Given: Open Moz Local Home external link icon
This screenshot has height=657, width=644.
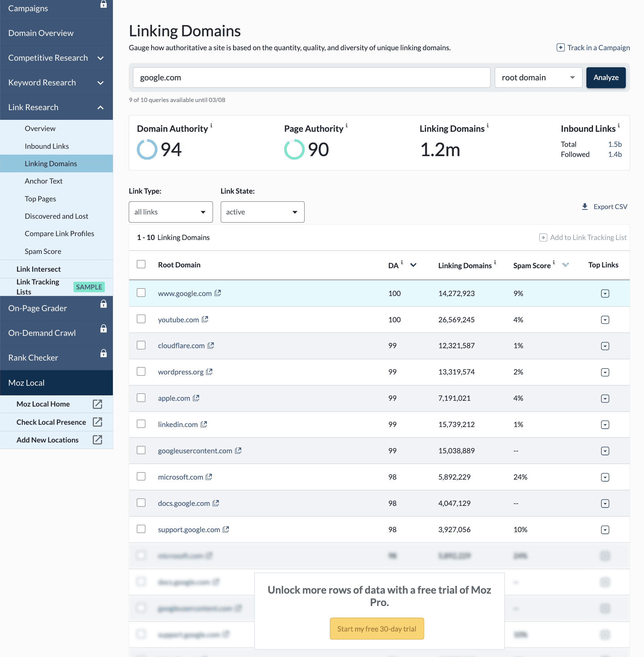Looking at the screenshot, I should point(97,404).
